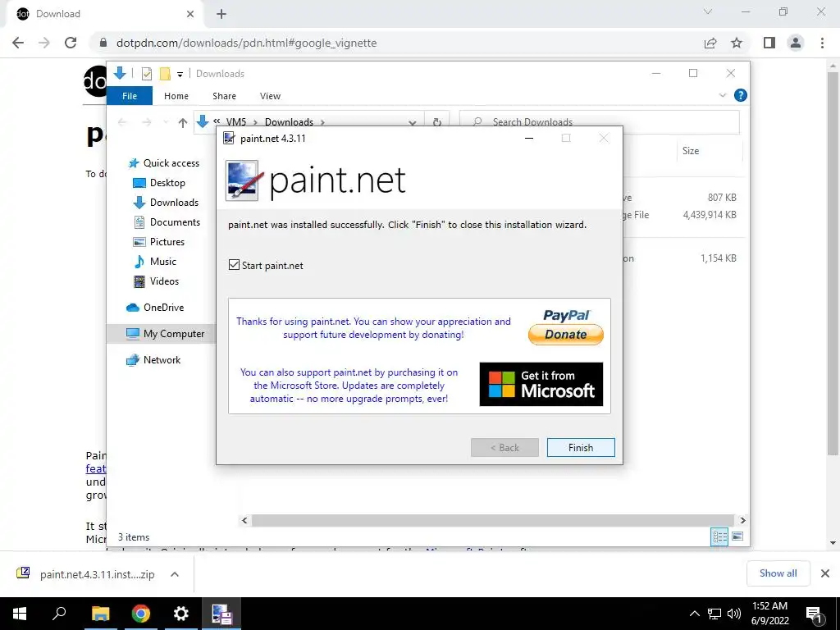Image resolution: width=840 pixels, height=630 pixels.
Task: Open Settings gear from taskbar
Action: point(181,614)
